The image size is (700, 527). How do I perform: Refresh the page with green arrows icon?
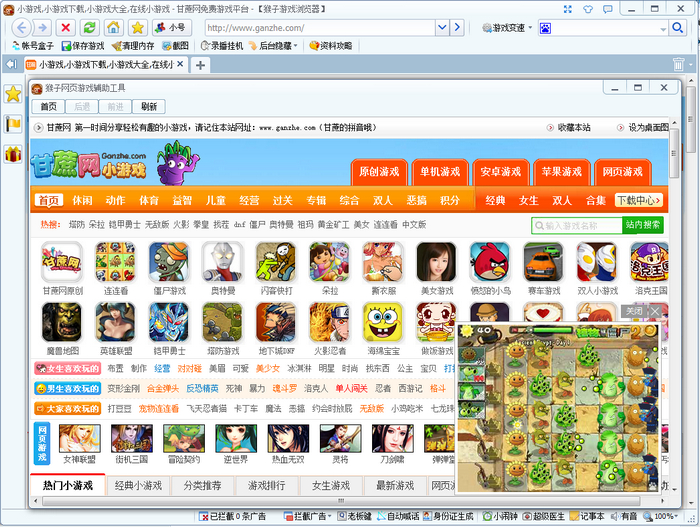click(x=89, y=28)
